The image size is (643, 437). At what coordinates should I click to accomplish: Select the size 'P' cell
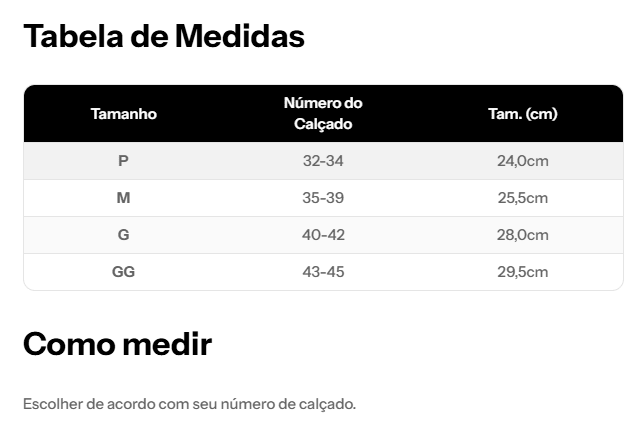click(123, 161)
